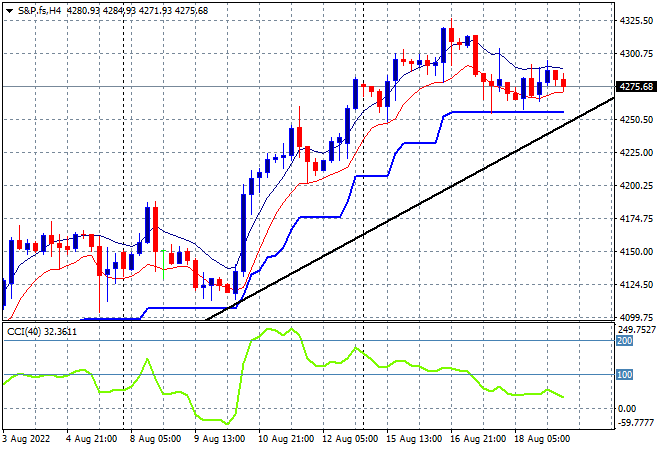Click the 8 Aug 05:00 time label

click(155, 439)
